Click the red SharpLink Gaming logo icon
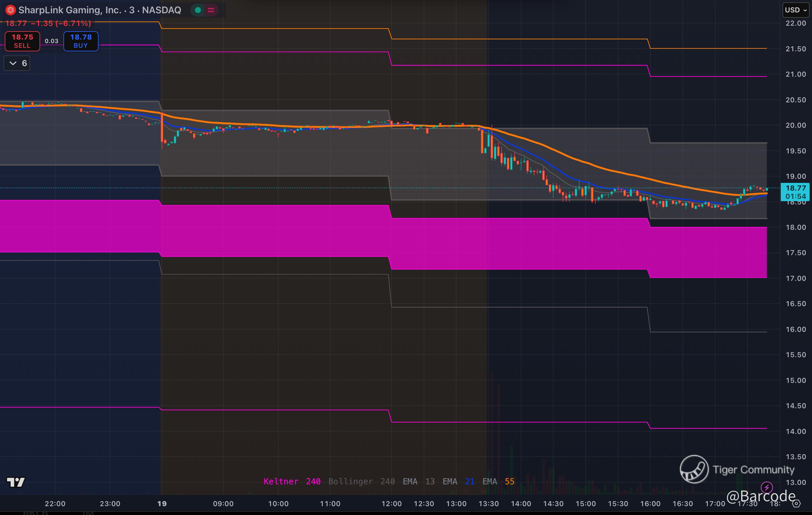The height and width of the screenshot is (515, 812). coord(10,10)
